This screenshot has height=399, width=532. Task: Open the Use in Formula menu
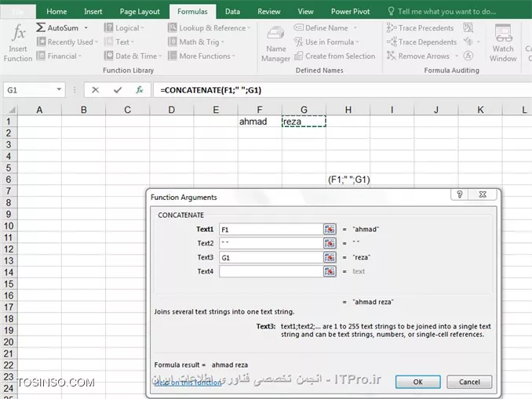pos(326,42)
